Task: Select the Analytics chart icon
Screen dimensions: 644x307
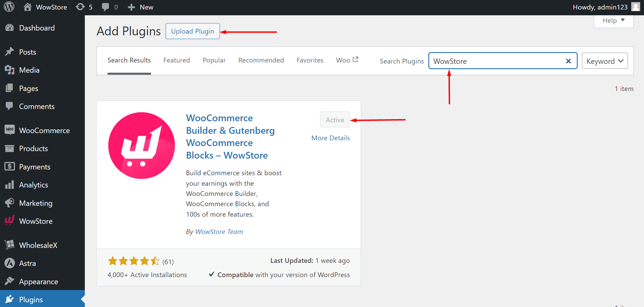Action: (10, 185)
